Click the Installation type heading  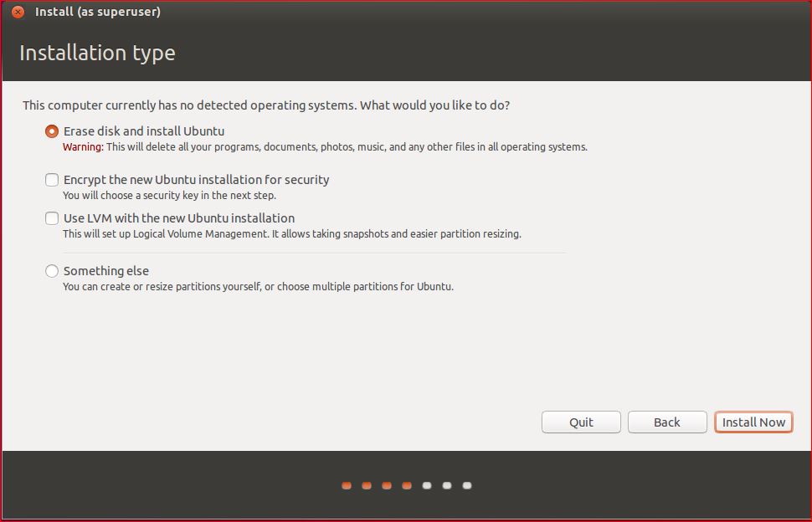[97, 52]
